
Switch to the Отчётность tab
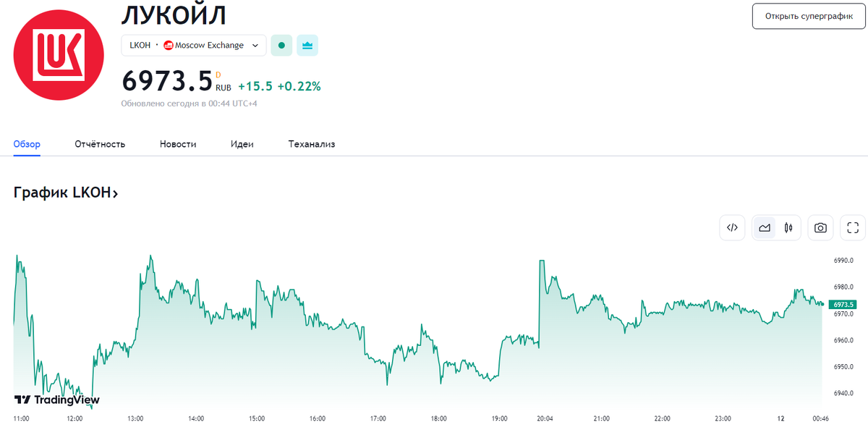(x=100, y=144)
